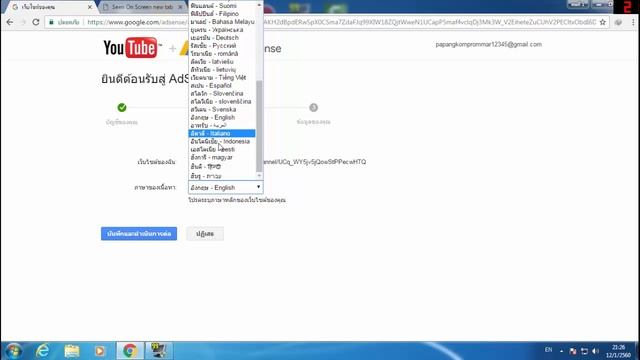This screenshot has height=360, width=640.
Task: Select Indonesia from the language list
Action: [x=222, y=141]
